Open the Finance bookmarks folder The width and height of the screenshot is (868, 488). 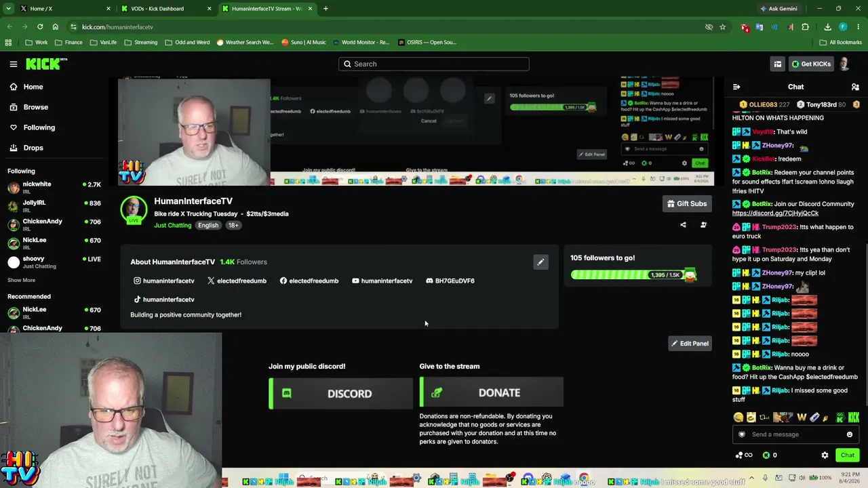68,43
